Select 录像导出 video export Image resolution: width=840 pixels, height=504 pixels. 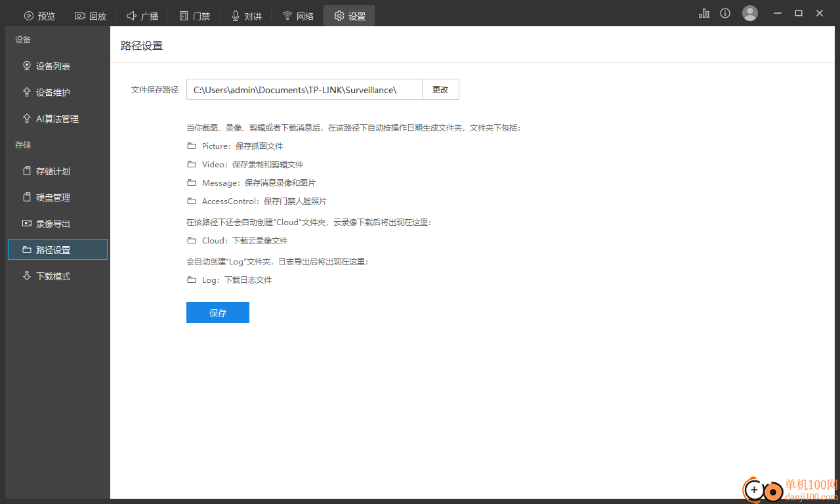point(58,224)
